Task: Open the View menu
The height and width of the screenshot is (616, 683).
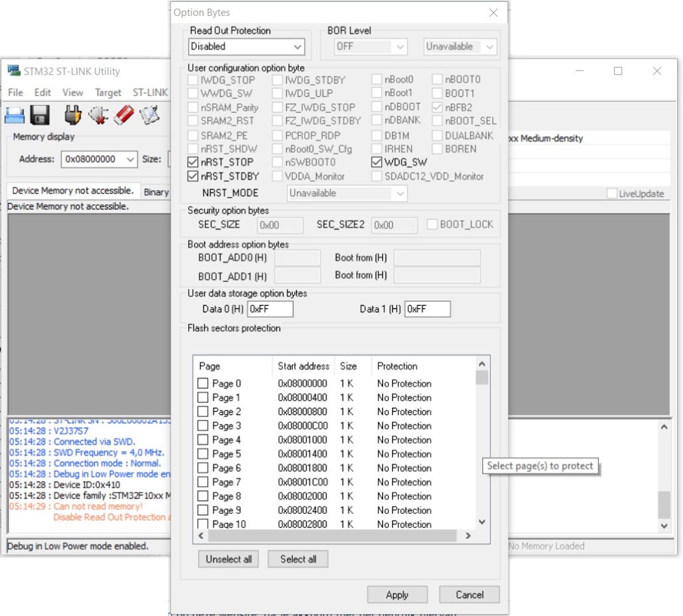Action: click(x=73, y=92)
